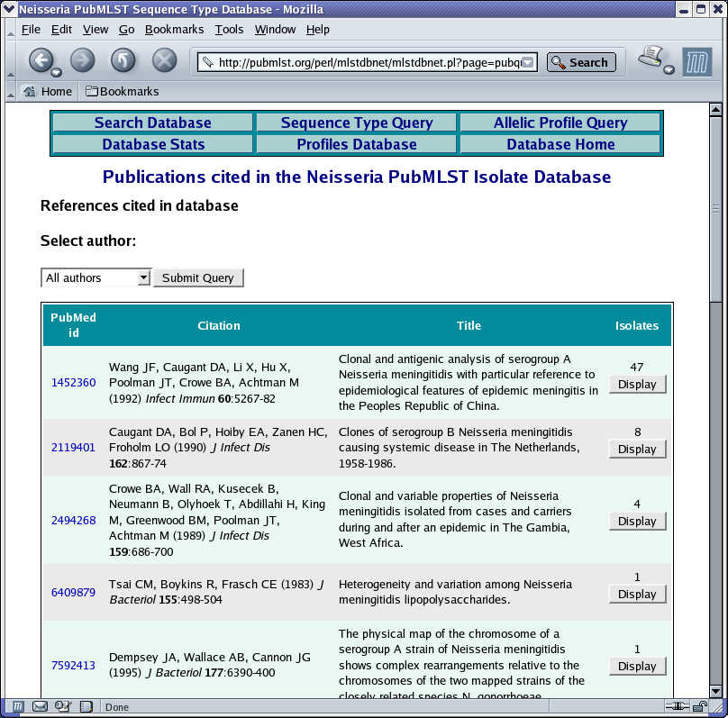Click the Forward navigation arrow icon
The width and height of the screenshot is (728, 718).
(82, 60)
